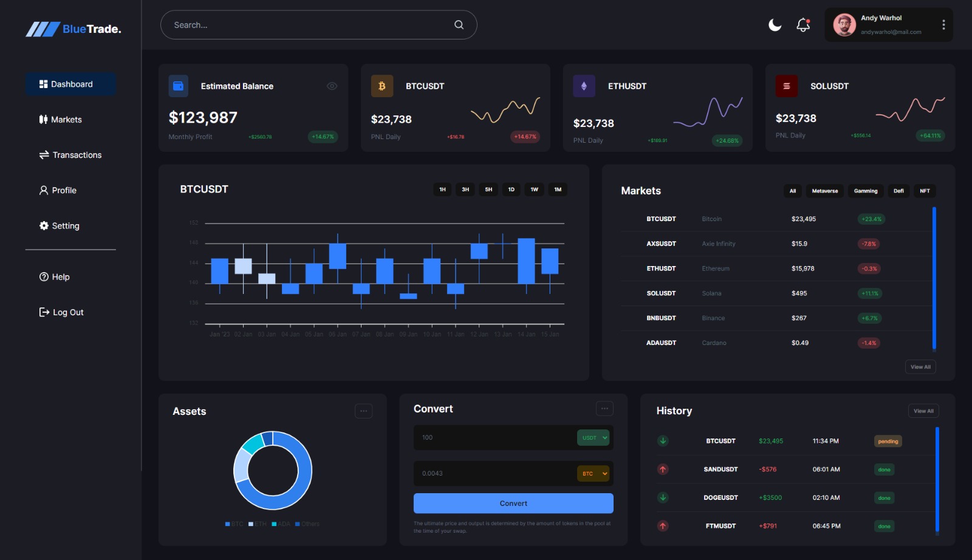972x560 pixels.
Task: Switch Markets filter to Metaverse tab
Action: [x=824, y=191]
